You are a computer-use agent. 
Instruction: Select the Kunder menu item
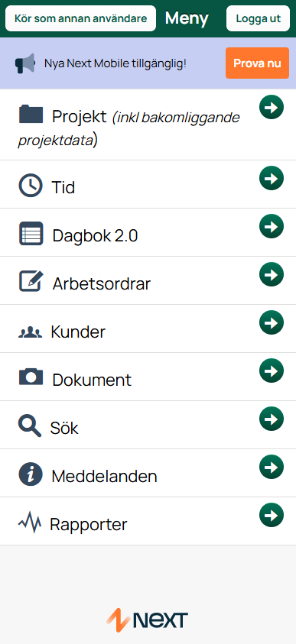click(148, 328)
